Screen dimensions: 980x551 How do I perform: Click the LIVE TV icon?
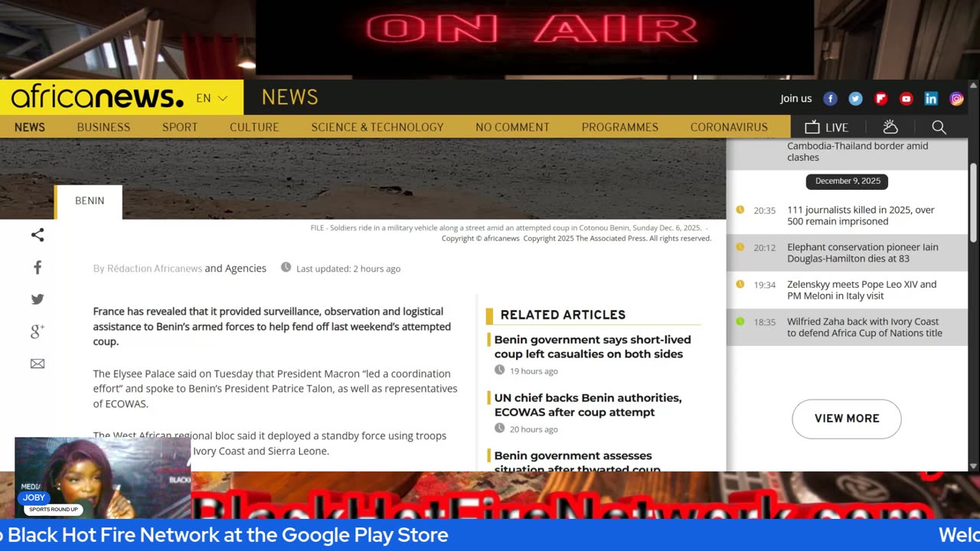pyautogui.click(x=826, y=127)
